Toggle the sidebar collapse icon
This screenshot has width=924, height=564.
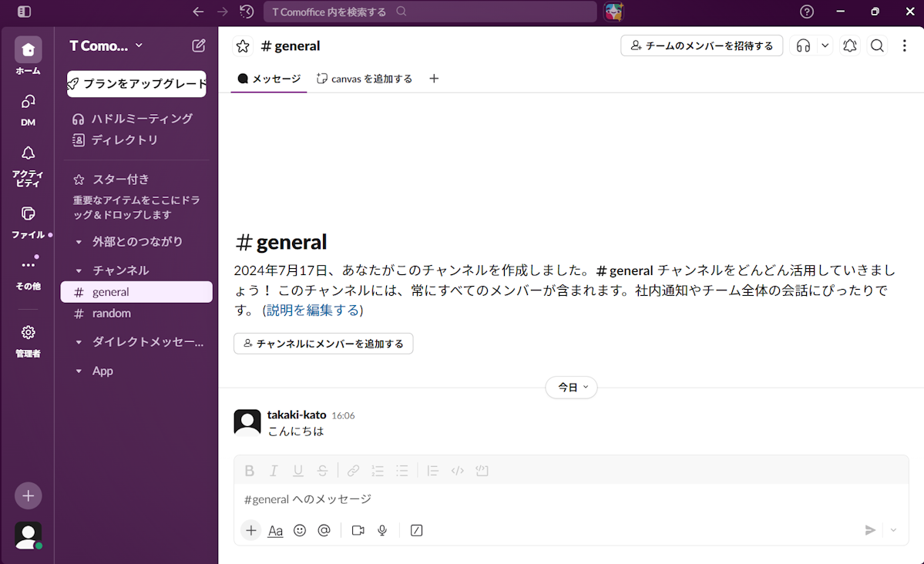(24, 12)
